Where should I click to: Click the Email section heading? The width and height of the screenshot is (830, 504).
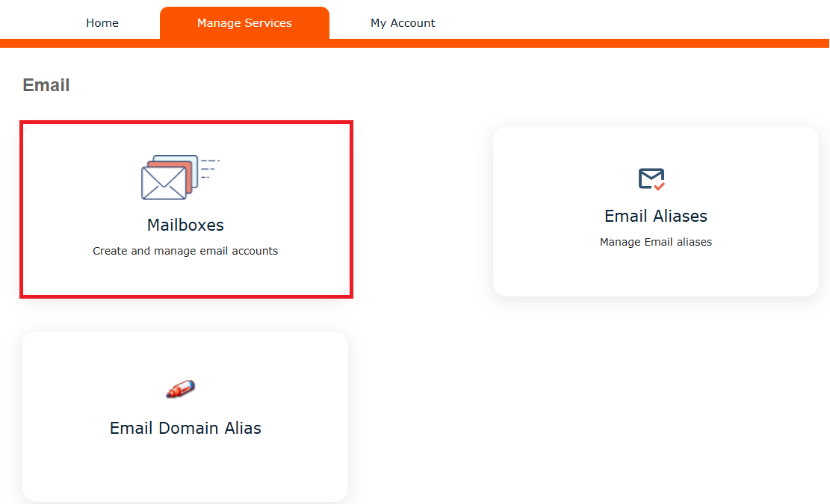pos(46,85)
